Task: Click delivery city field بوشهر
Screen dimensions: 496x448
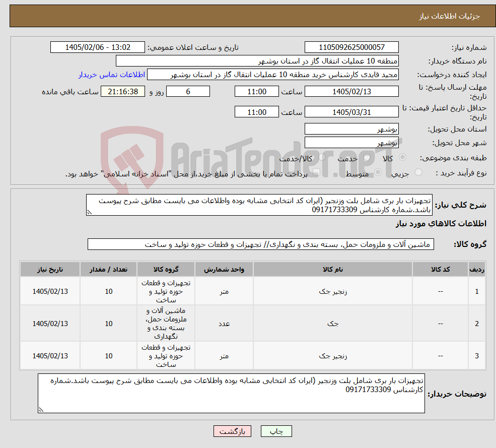Action: [351, 143]
